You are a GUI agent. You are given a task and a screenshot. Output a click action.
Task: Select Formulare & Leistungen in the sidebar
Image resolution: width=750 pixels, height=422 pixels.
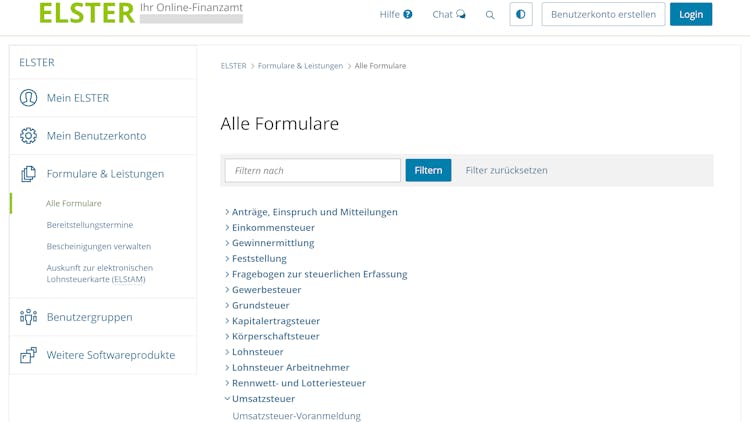103,174
